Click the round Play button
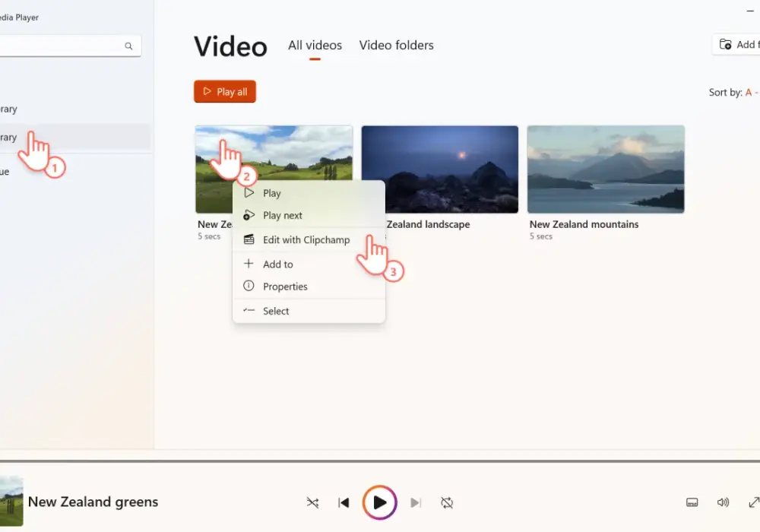The width and height of the screenshot is (760, 532). pyautogui.click(x=379, y=502)
